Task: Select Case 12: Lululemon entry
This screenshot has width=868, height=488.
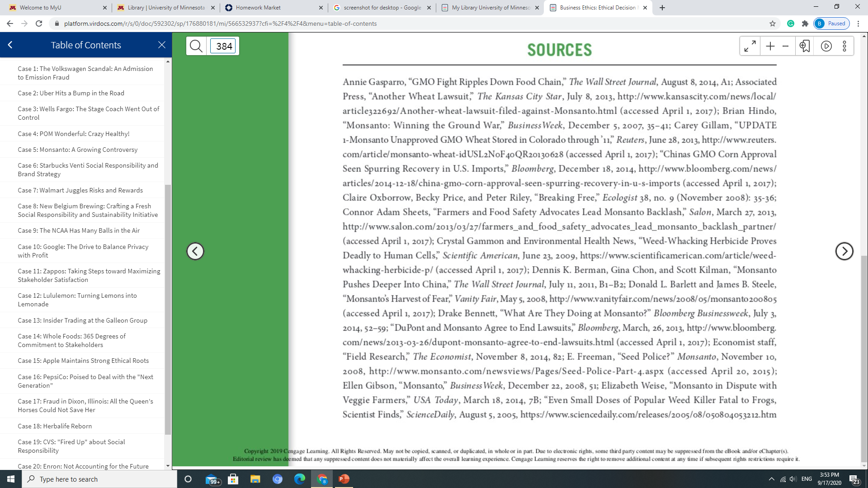Action: pyautogui.click(x=77, y=300)
